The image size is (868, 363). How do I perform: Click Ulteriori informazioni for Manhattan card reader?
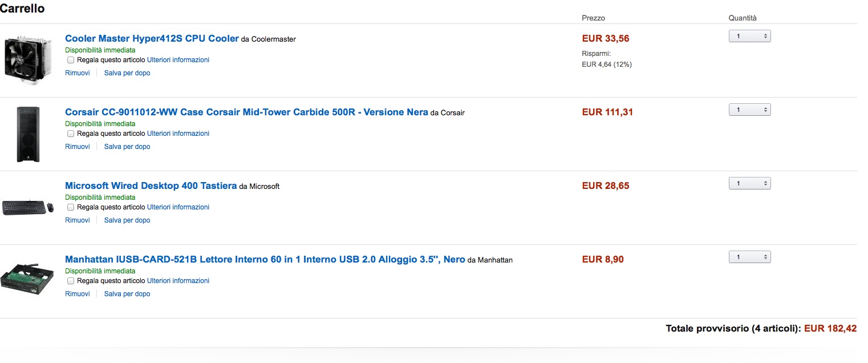pos(178,281)
